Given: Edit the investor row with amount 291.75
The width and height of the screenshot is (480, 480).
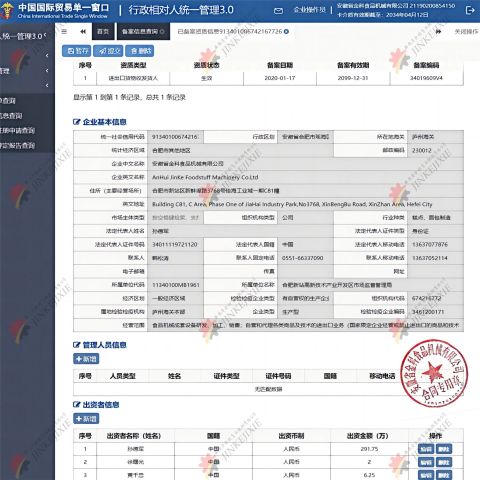Looking at the screenshot, I should coord(426,449).
